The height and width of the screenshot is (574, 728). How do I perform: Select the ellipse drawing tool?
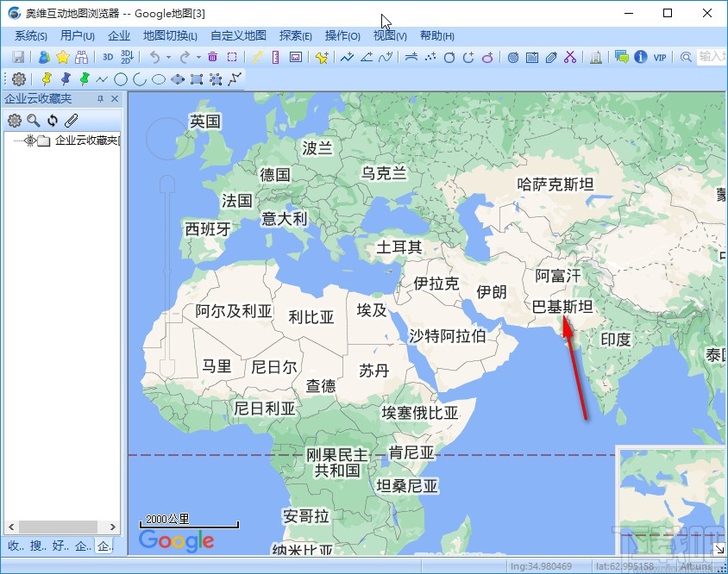159,79
